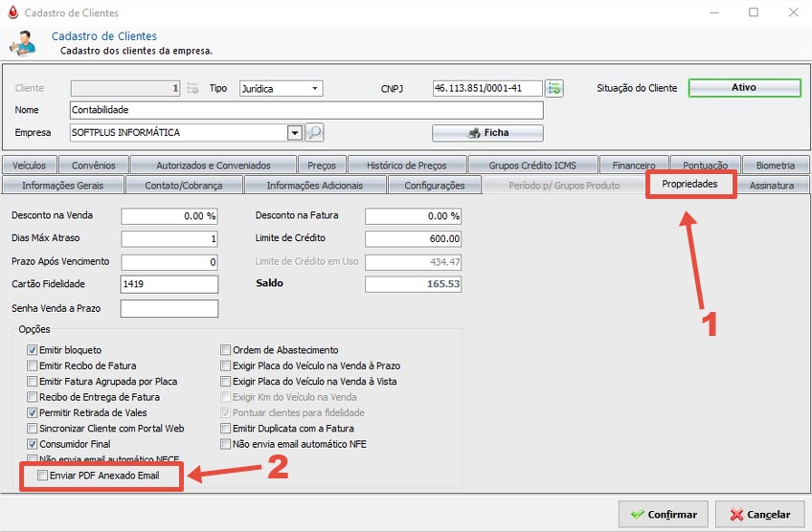
Task: Click the Dias Máx Atraso field
Action: coord(169,239)
